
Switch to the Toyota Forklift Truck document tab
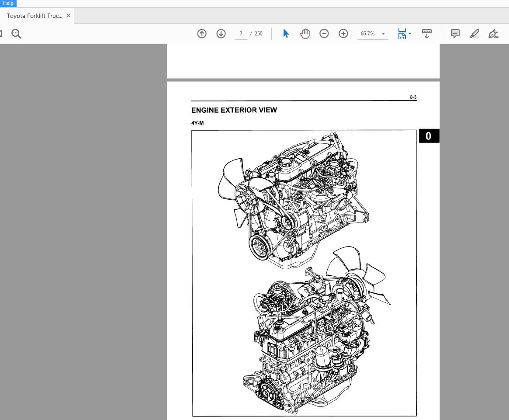(x=35, y=16)
